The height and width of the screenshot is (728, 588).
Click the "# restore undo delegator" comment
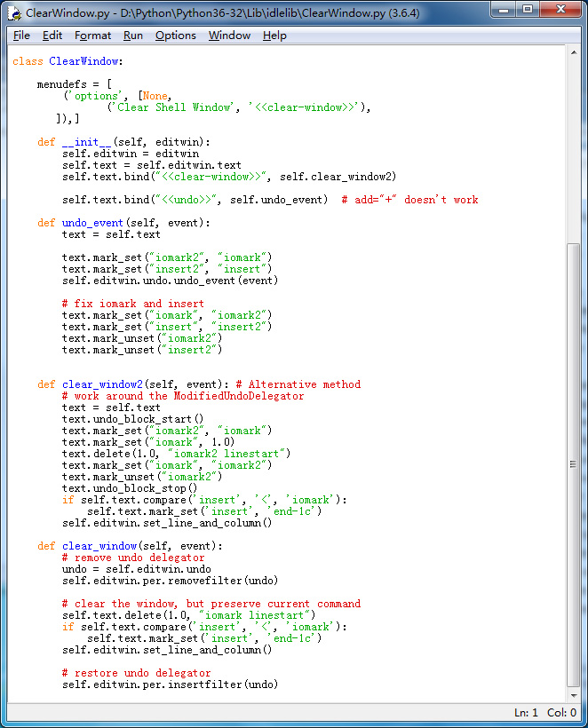136,673
